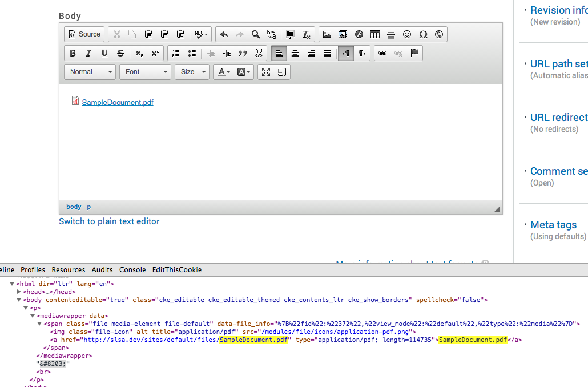Click Switch to plain text editor
The image size is (588, 387).
pyautogui.click(x=109, y=221)
